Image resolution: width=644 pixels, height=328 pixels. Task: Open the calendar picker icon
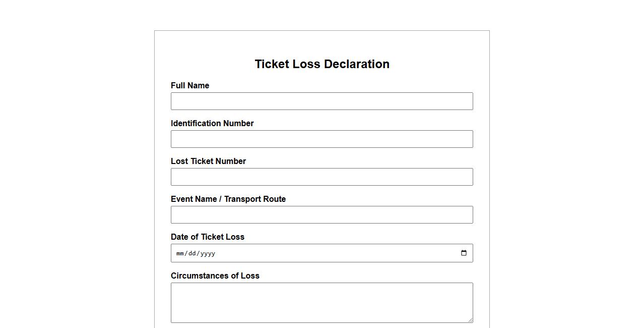pos(464,253)
